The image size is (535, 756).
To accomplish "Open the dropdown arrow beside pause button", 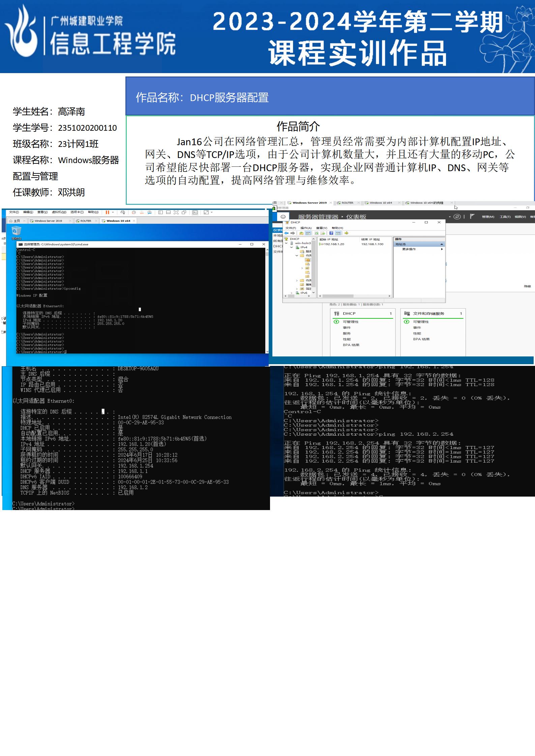I will pyautogui.click(x=113, y=212).
